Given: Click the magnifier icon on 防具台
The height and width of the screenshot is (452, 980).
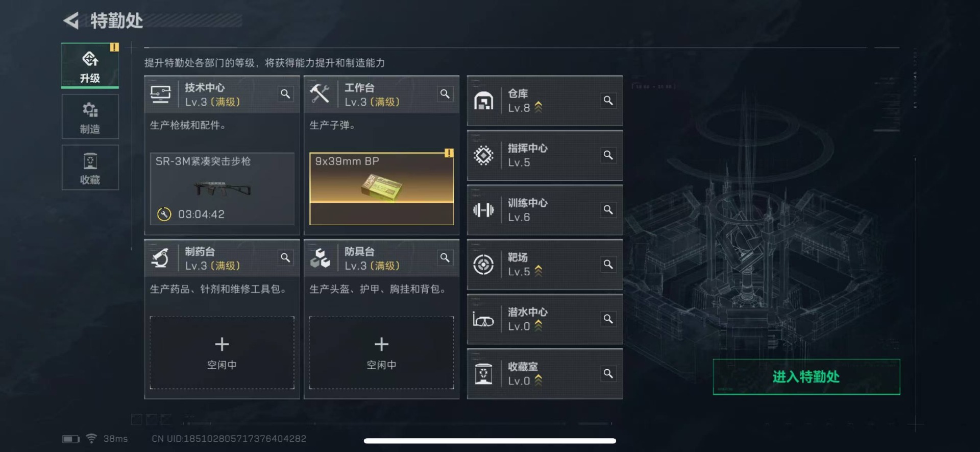Looking at the screenshot, I should (x=445, y=258).
